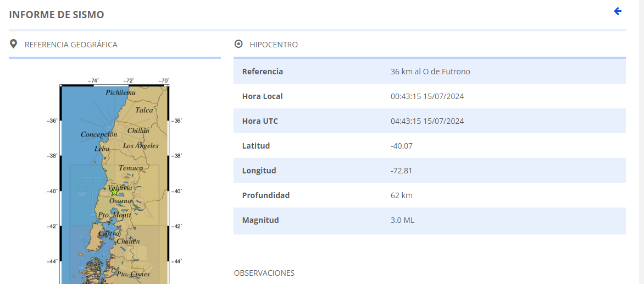644x284 pixels.
Task: Select the UTC time 04:43:15 15/07/2024
Action: (427, 121)
